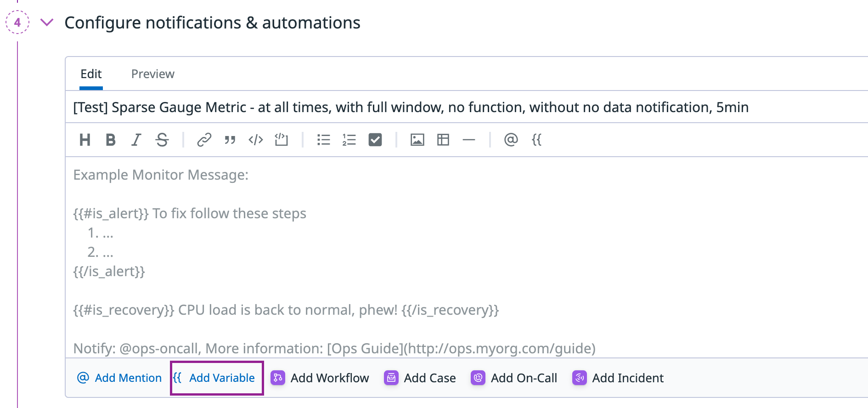
Task: Insert a block quote
Action: pos(230,140)
